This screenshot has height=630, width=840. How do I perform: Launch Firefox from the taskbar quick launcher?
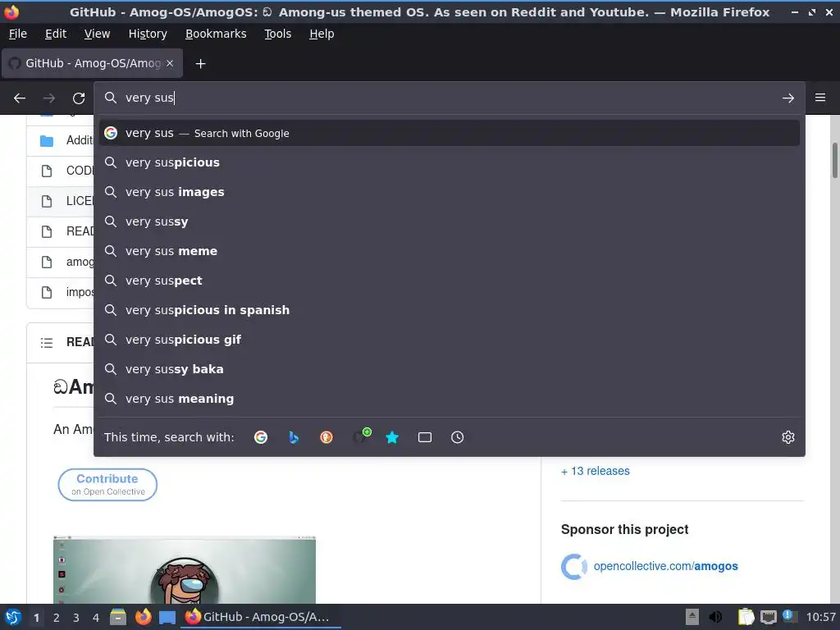(x=143, y=617)
